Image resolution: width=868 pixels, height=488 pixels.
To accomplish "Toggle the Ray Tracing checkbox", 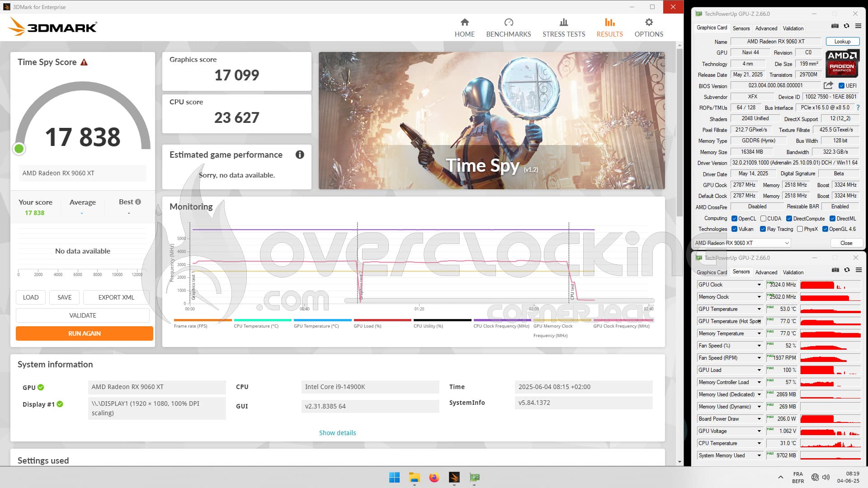I will (x=763, y=229).
